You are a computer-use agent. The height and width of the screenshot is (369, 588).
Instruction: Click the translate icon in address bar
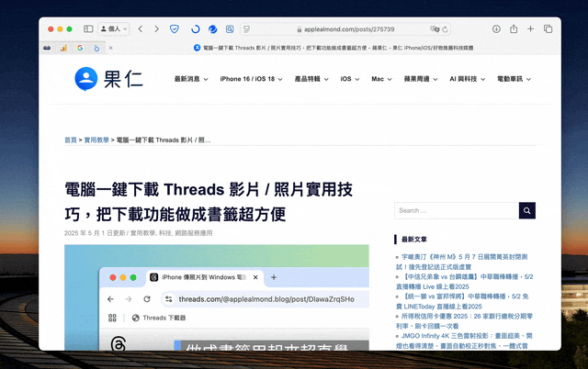435,28
